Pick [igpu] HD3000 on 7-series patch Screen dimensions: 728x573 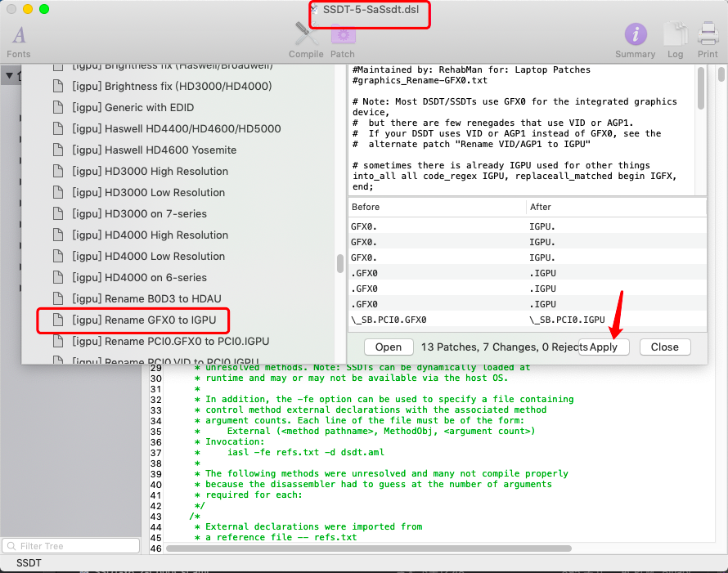coord(139,213)
